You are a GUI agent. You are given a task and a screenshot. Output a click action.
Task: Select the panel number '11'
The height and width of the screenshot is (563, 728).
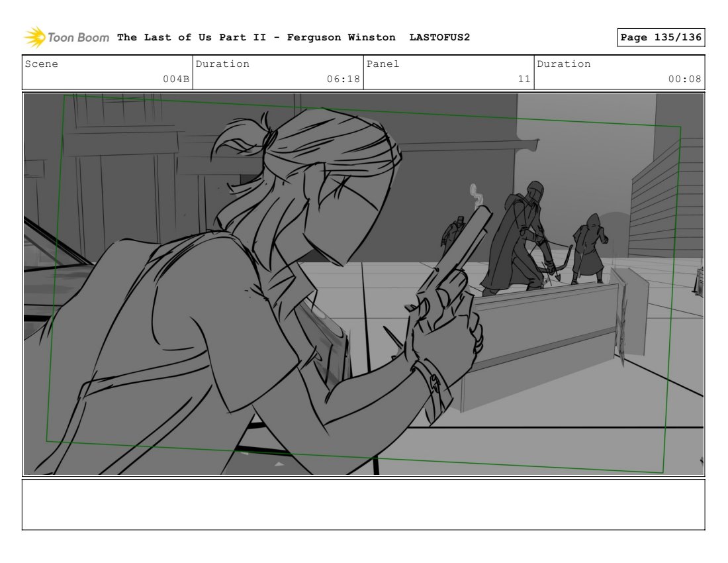pos(524,79)
